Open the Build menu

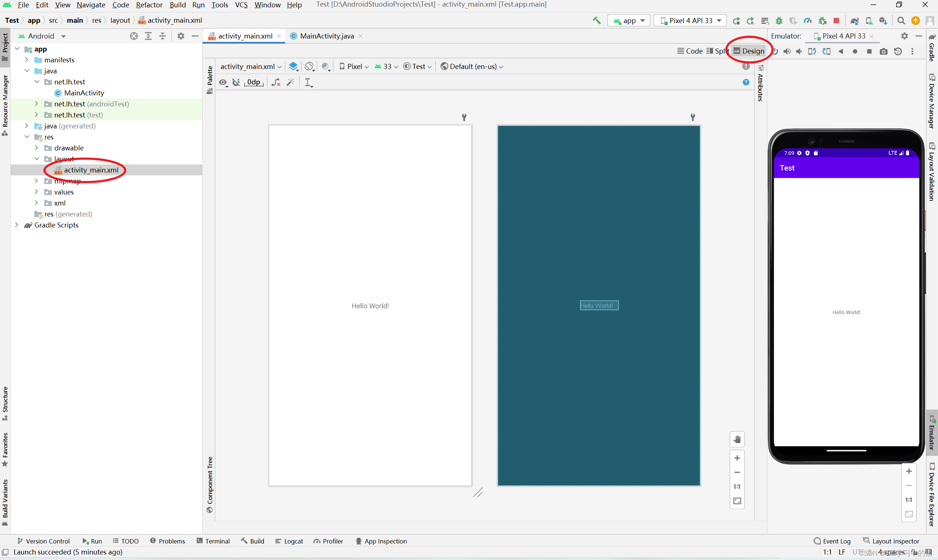[177, 5]
